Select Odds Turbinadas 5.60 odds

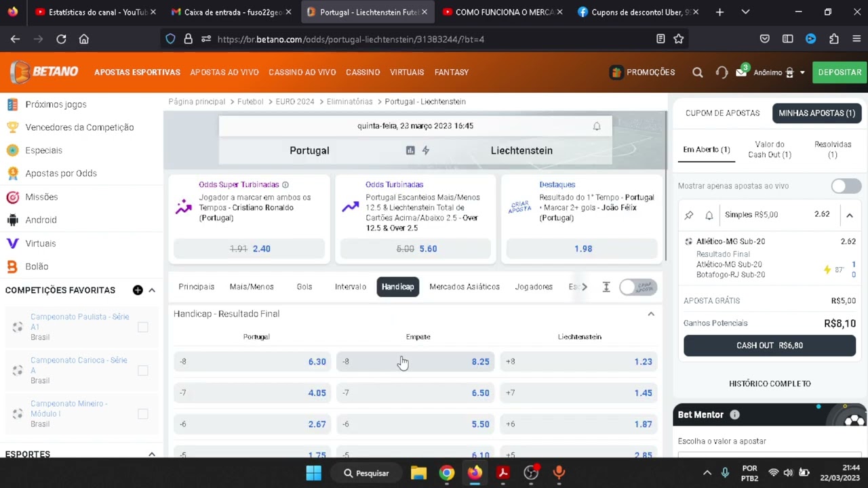[416, 249]
